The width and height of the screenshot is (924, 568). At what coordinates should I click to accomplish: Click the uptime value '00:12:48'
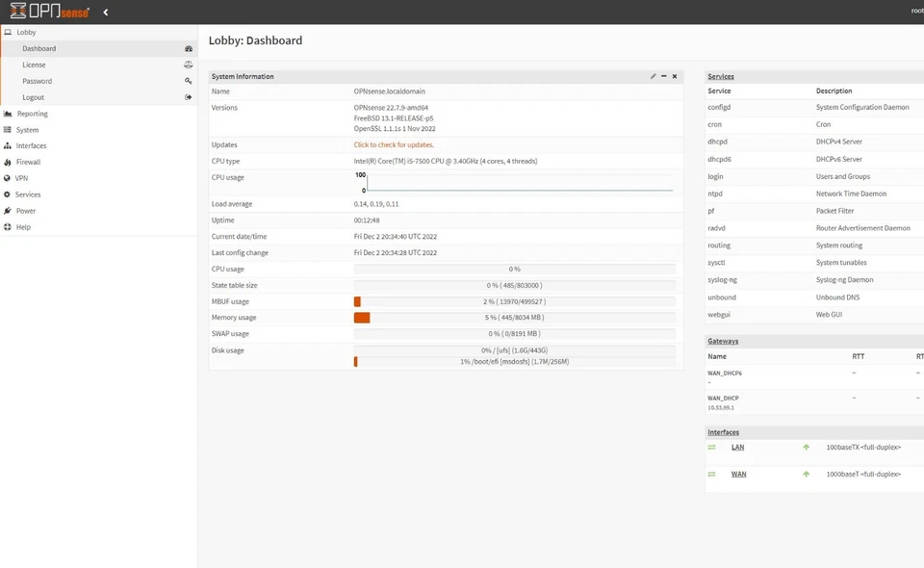pyautogui.click(x=367, y=220)
